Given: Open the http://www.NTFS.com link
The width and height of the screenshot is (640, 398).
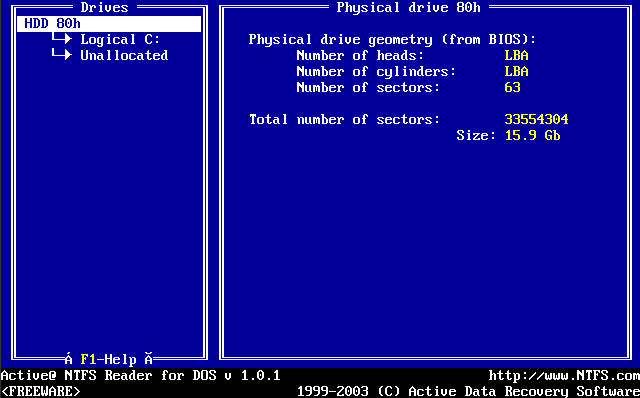Looking at the screenshot, I should (x=564, y=375).
